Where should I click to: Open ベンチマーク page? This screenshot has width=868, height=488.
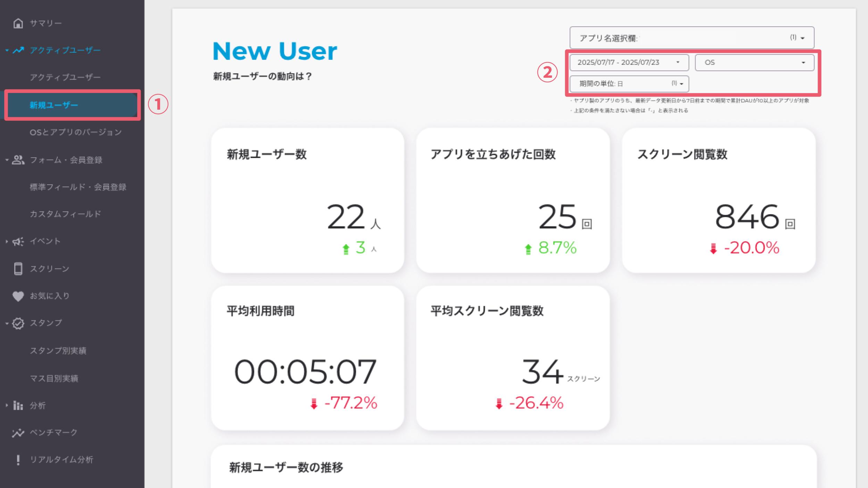click(53, 433)
